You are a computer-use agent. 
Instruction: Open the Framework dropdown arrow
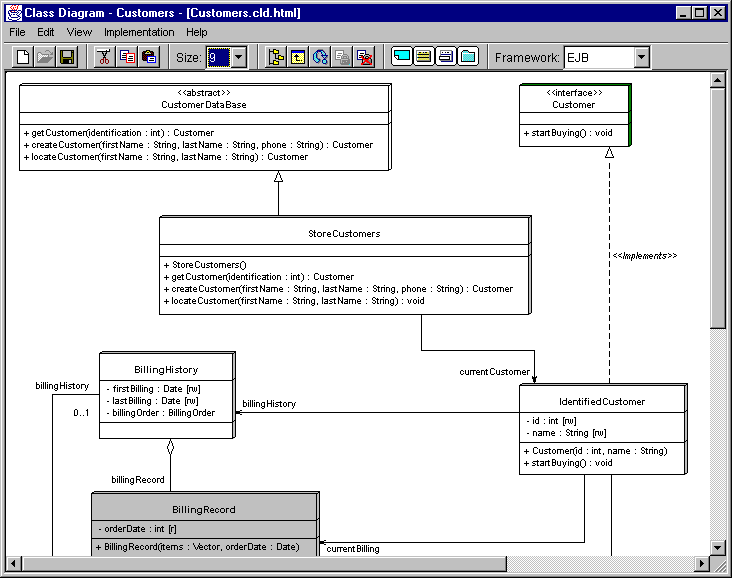coord(642,57)
